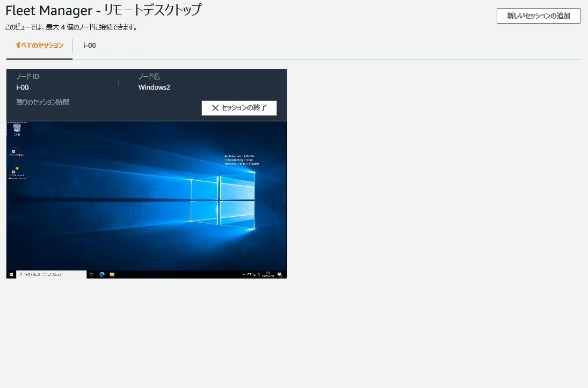Viewport: 588px width, 388px height.
Task: Show hidden system tray icons
Action: pyautogui.click(x=244, y=274)
